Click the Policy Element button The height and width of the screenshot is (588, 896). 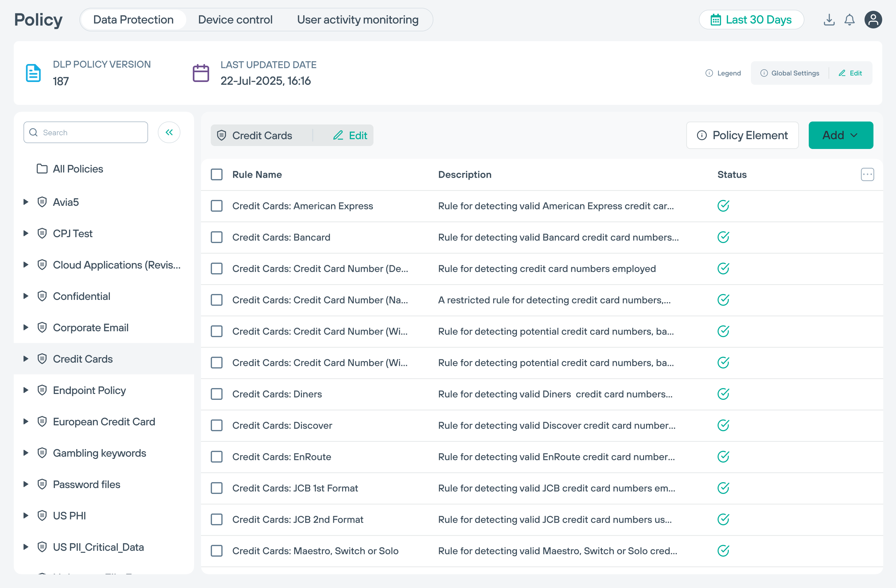tap(742, 135)
